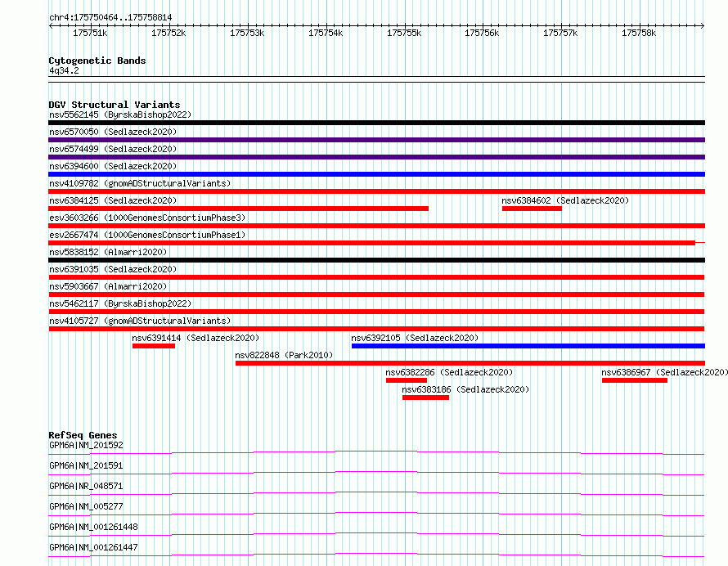Open the nsv822848 (Park2010) label
728x566 pixels.
point(284,355)
